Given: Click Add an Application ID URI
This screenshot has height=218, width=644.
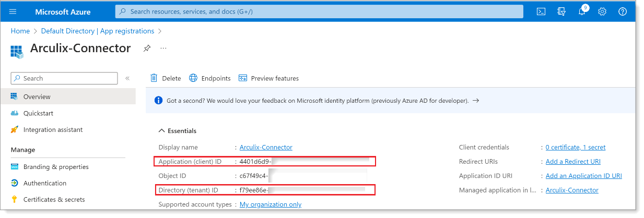Looking at the screenshot, I should tap(584, 176).
